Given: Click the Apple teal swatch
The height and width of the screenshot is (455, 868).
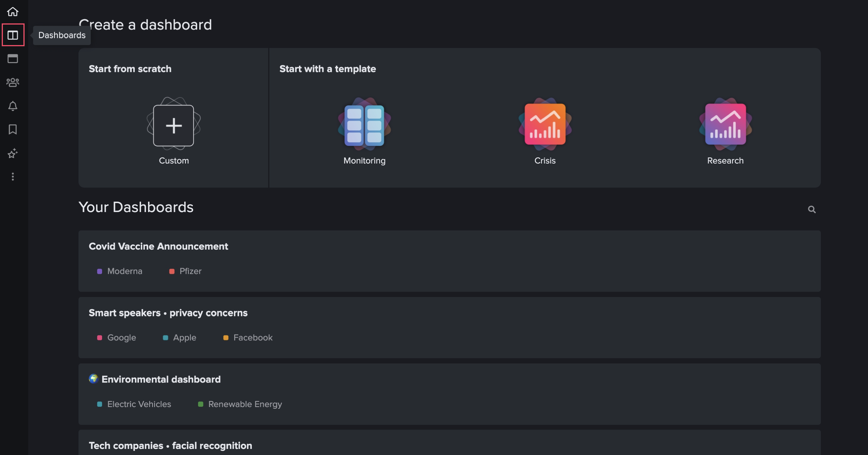Looking at the screenshot, I should tap(165, 338).
